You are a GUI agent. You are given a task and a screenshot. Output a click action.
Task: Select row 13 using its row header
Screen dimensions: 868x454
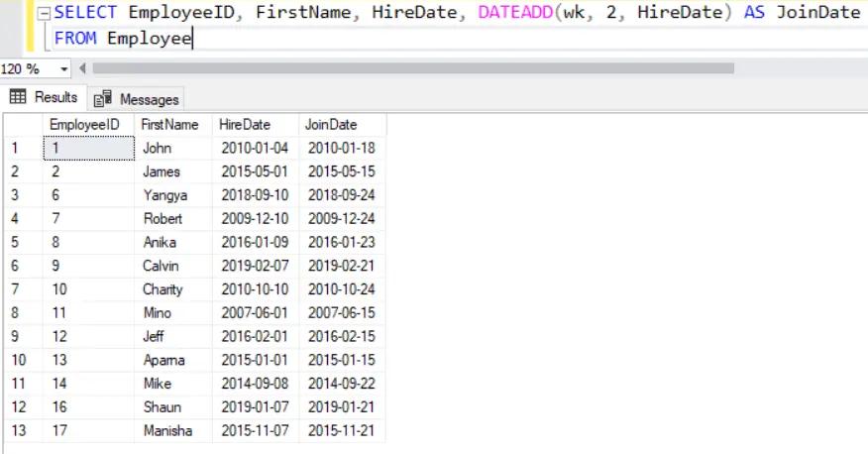coord(22,431)
